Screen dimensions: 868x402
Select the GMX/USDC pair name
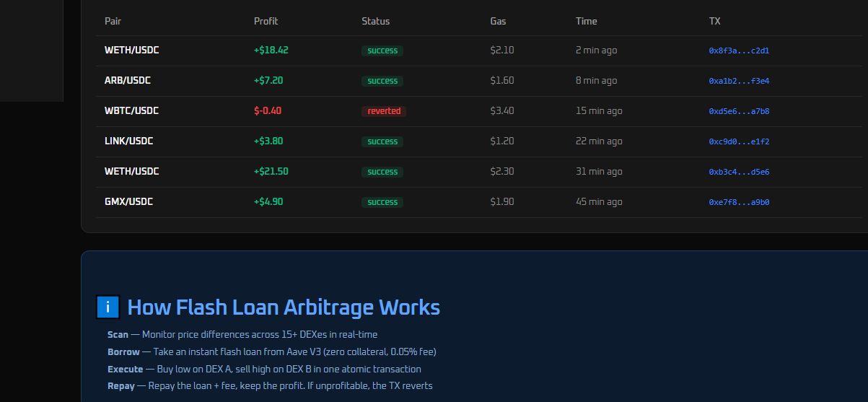pos(128,202)
